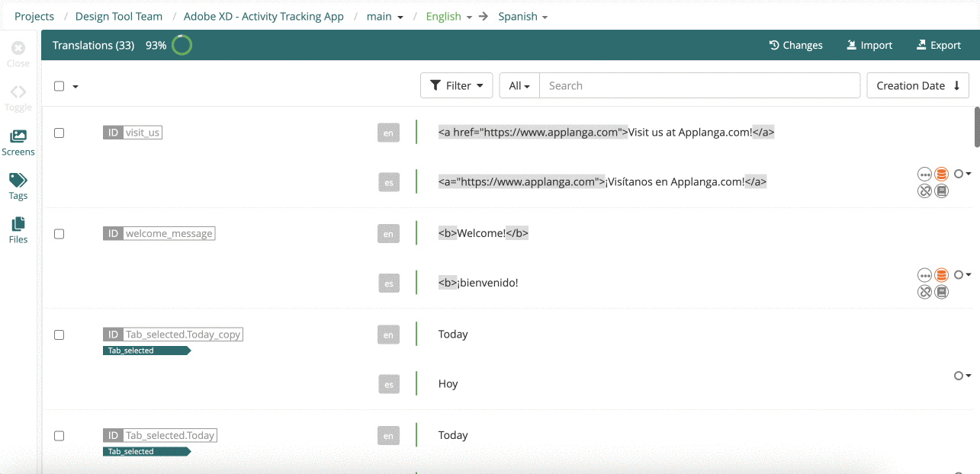Image resolution: width=980 pixels, height=474 pixels.
Task: Click the ellipsis icon on welcome_message row
Action: (925, 275)
